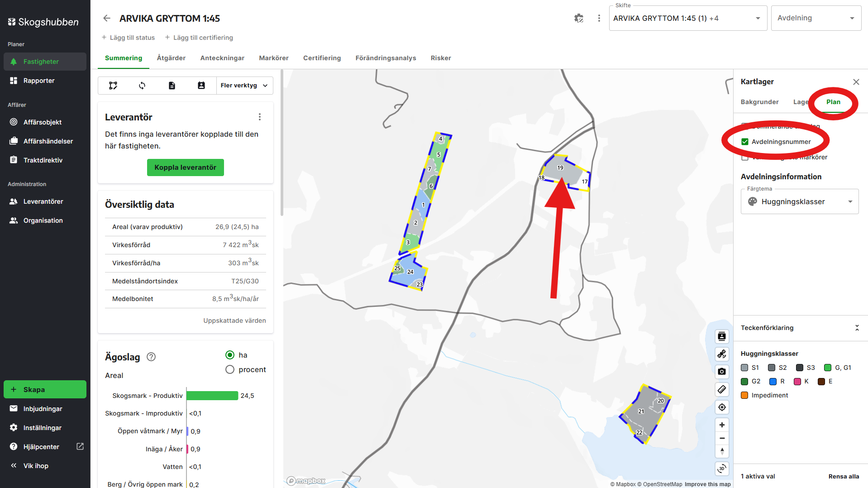Expand the Fler verktyg dropdown
868x488 pixels.
tap(244, 86)
